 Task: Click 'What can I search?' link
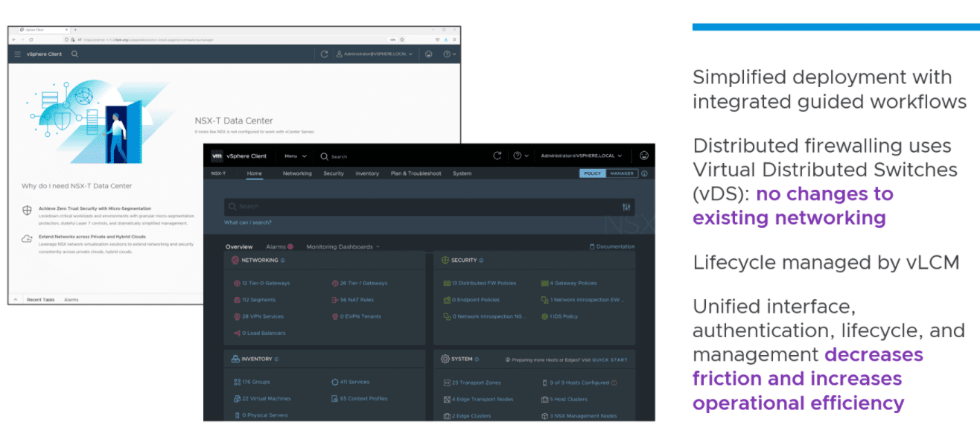248,223
